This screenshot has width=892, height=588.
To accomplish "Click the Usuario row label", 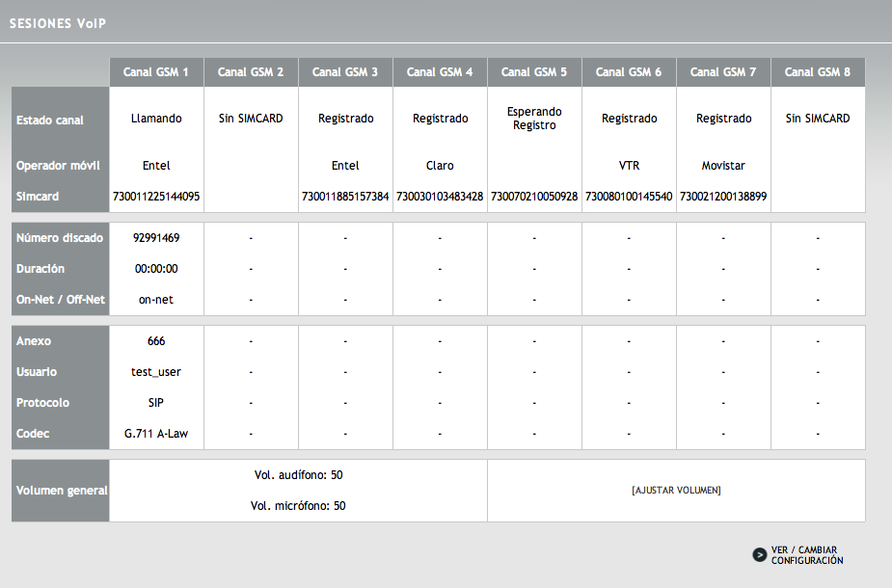I will pos(37,371).
